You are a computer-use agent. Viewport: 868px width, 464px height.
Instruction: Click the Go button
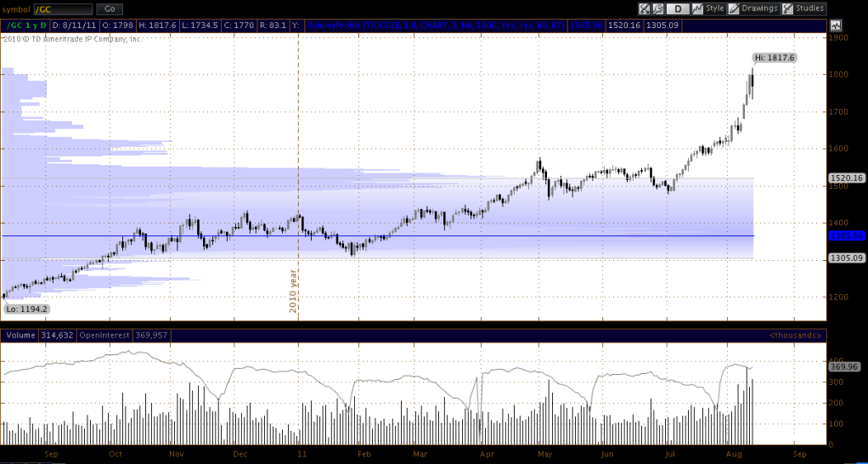click(x=109, y=8)
